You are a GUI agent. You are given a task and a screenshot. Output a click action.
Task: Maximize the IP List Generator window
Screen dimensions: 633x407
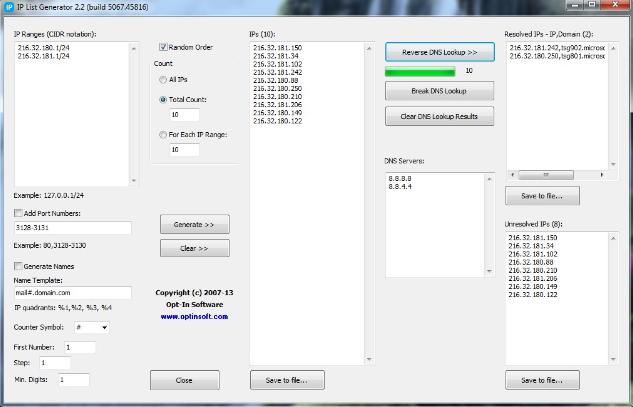(593, 4)
